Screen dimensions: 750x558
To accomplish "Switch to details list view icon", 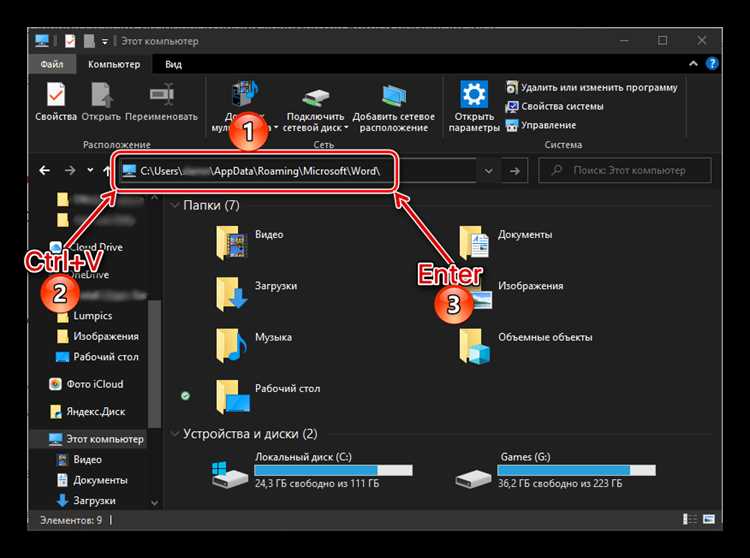I will 690,519.
